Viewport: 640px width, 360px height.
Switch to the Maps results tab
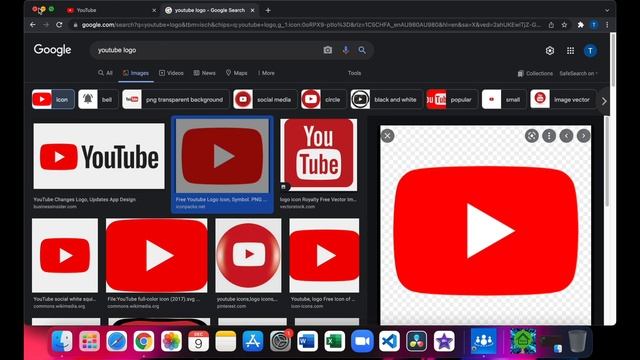click(x=237, y=73)
